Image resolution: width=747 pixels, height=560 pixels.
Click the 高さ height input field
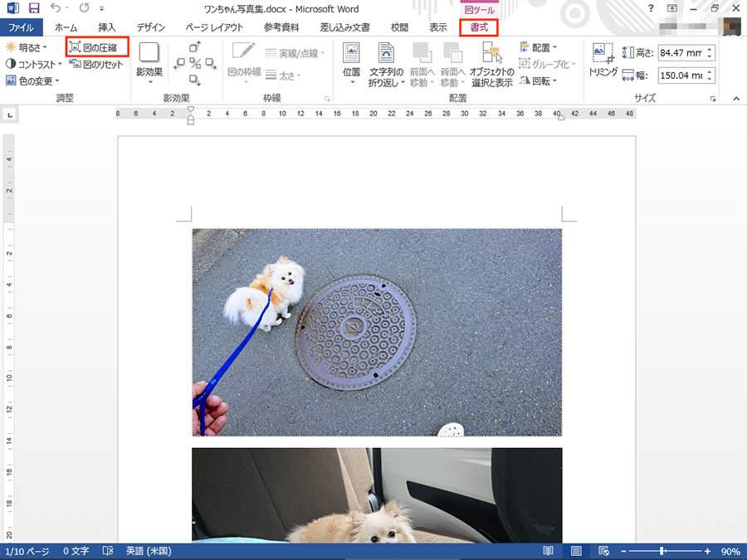click(681, 53)
